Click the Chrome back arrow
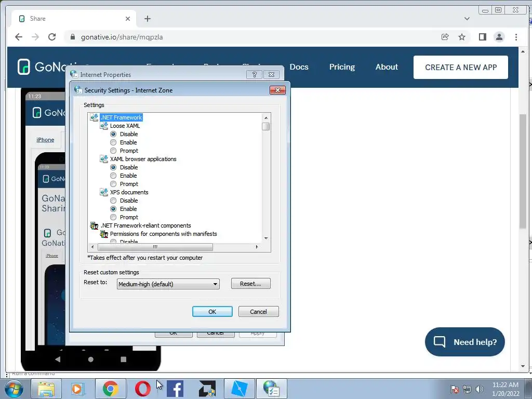Viewport: 532px width, 399px height. point(19,37)
